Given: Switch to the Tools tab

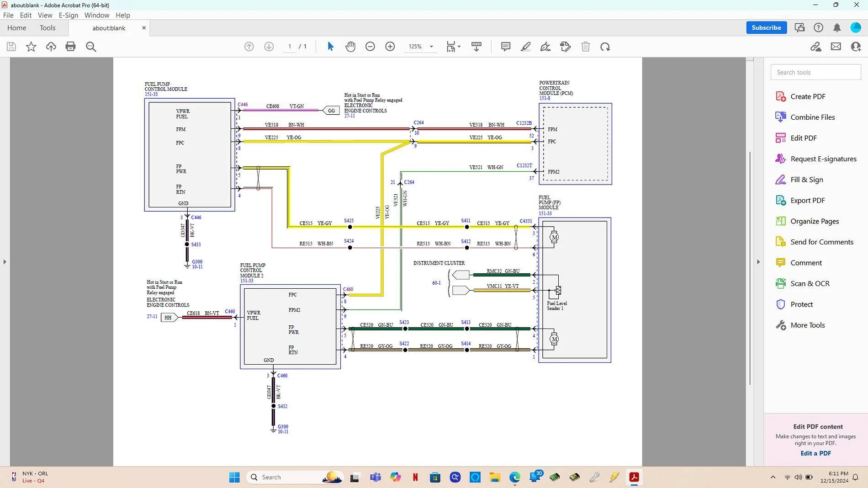Looking at the screenshot, I should (48, 28).
